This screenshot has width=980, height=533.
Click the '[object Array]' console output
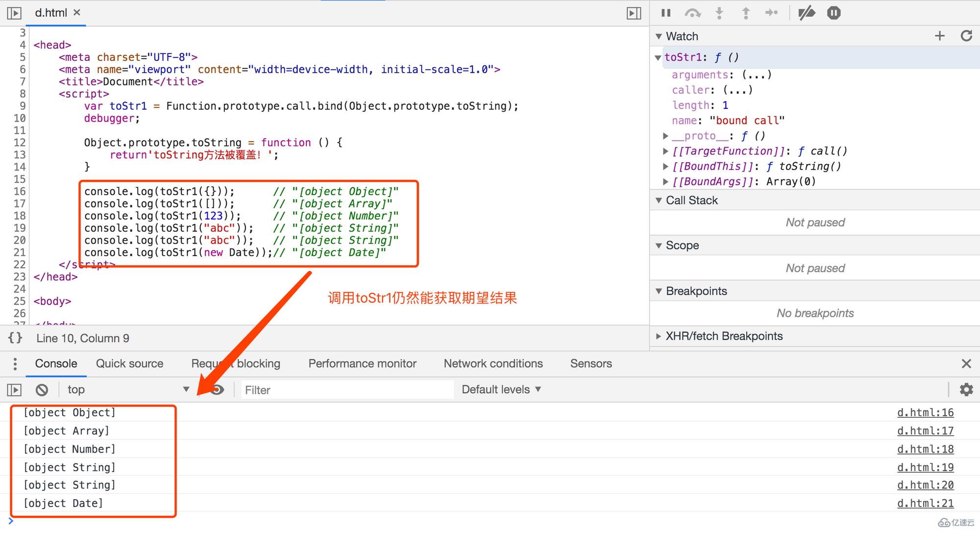(66, 431)
